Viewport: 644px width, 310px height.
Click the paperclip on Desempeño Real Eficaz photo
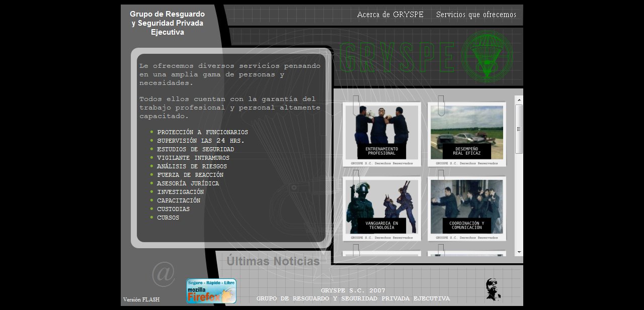pos(441,105)
